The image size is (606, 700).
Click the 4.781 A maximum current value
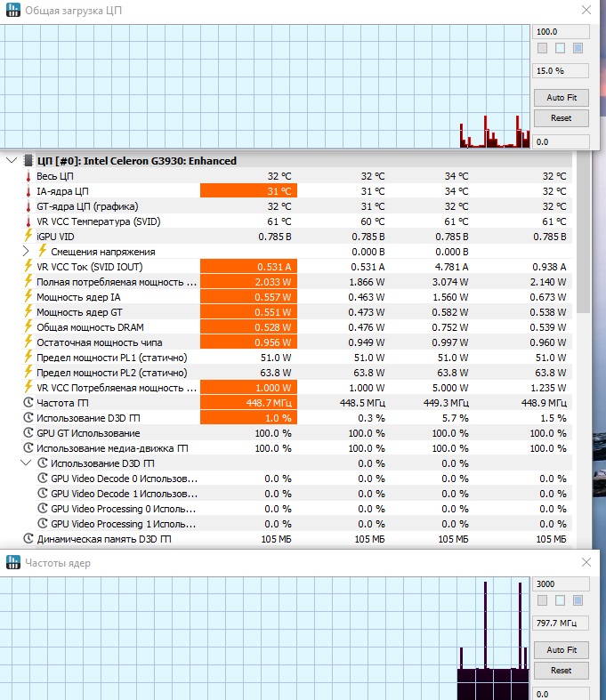(x=452, y=267)
